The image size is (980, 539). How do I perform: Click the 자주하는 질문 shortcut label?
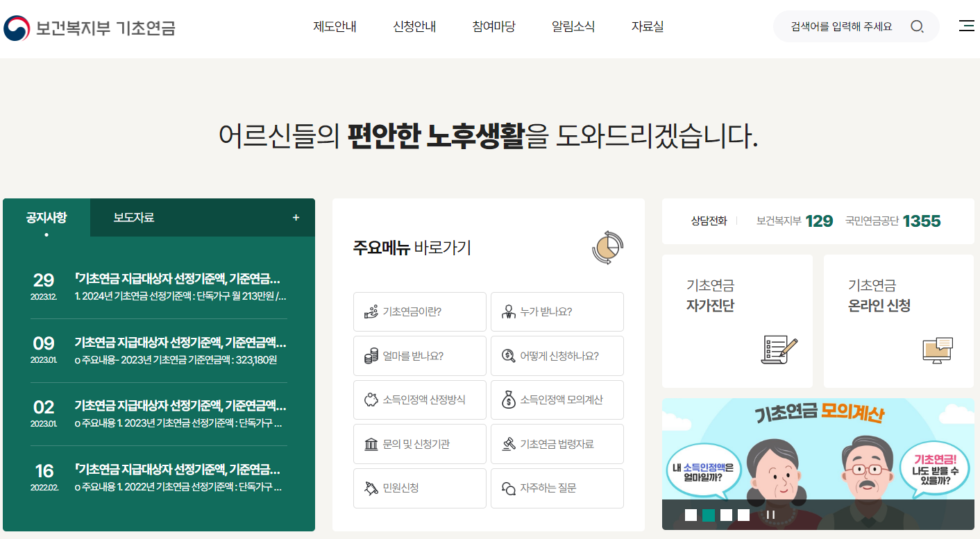[x=548, y=488]
